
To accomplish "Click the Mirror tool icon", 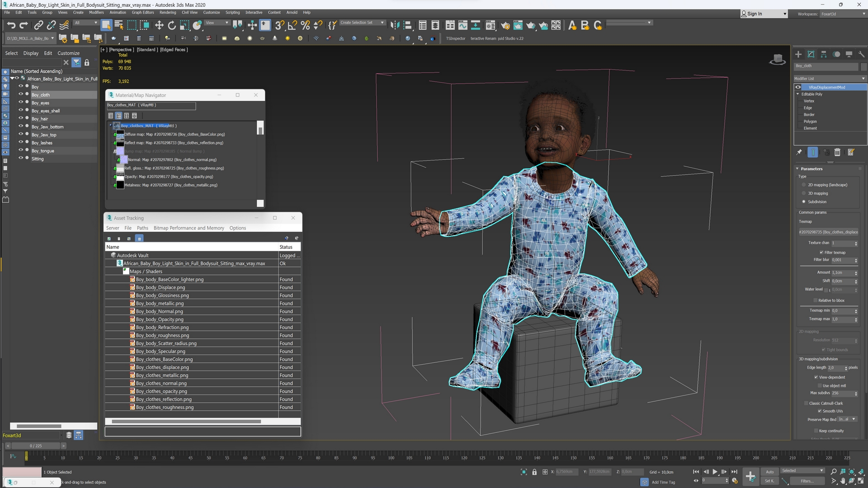I will [x=395, y=25].
